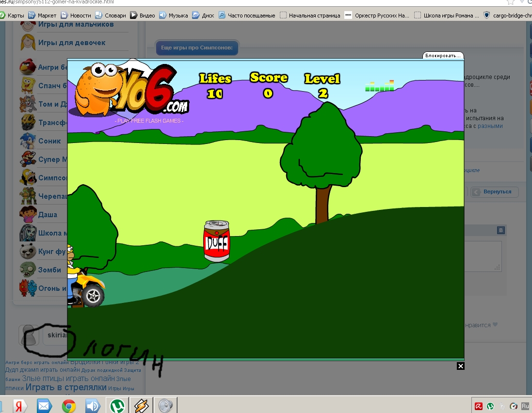The image size is (532, 413).
Task: Open the Словари bookmark
Action: (111, 16)
